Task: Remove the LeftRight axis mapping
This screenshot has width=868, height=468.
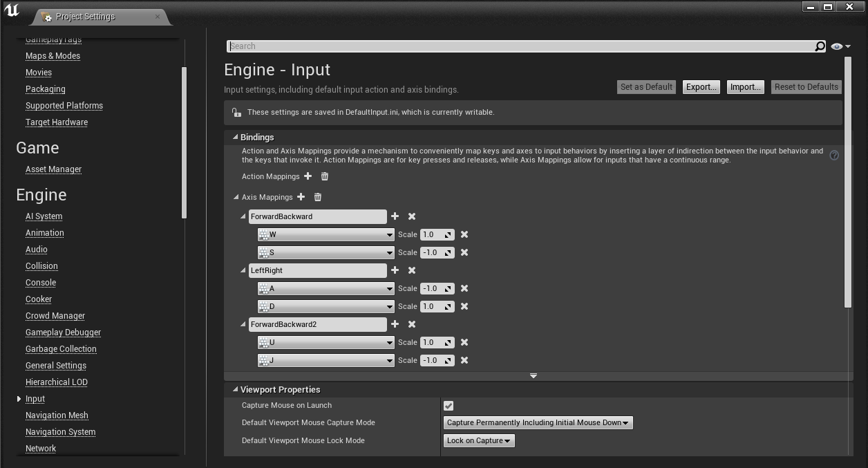Action: (412, 270)
